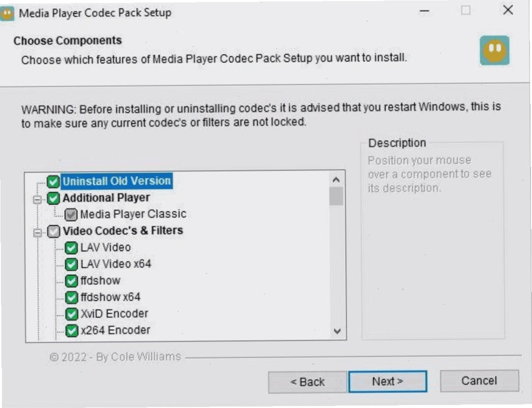Minimize the setup window
The width and height of the screenshot is (532, 408).
pyautogui.click(x=424, y=11)
